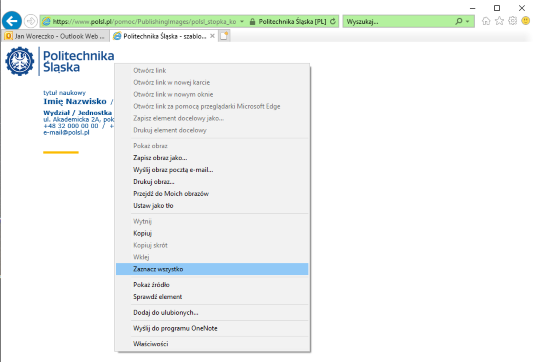Close the browser window
Screen dimensions: 535x362
[522, 8]
